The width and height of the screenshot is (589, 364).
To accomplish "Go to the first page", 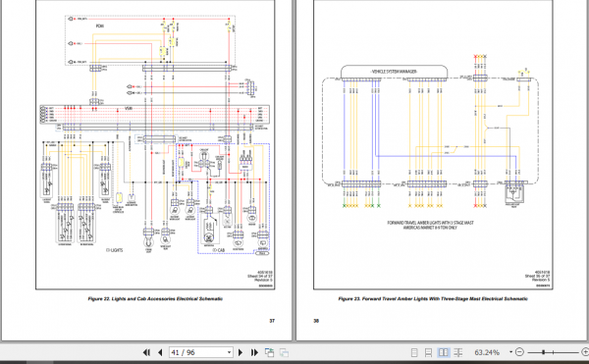I will point(146,352).
